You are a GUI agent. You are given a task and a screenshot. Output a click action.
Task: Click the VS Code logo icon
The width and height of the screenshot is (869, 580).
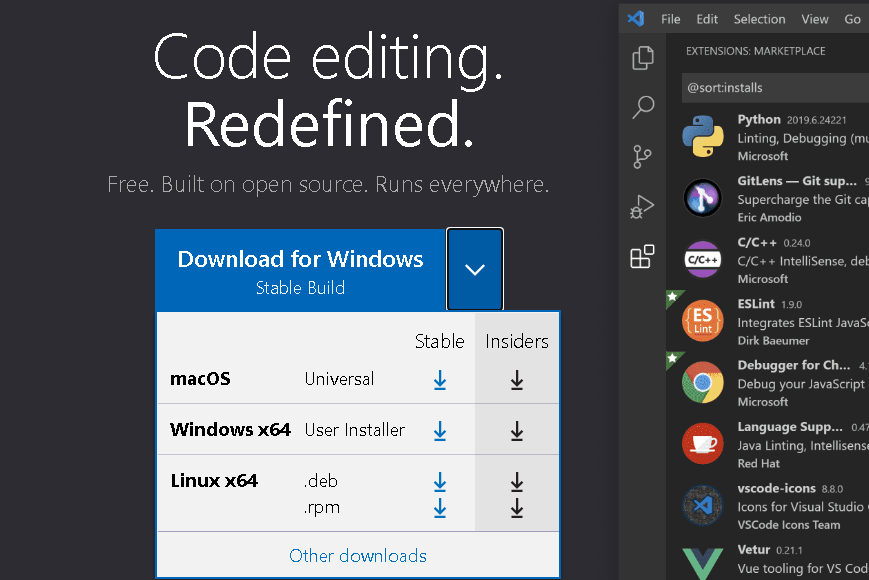[x=636, y=18]
